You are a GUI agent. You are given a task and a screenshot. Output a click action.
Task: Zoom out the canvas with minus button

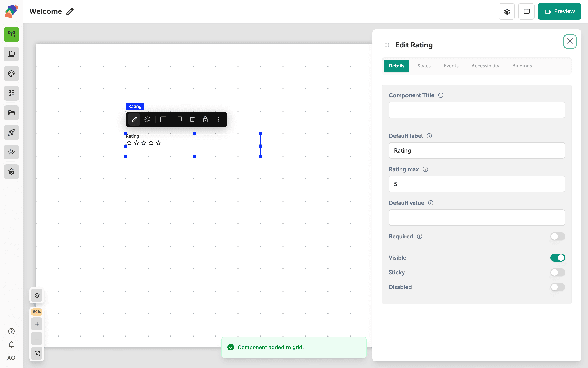click(37, 339)
